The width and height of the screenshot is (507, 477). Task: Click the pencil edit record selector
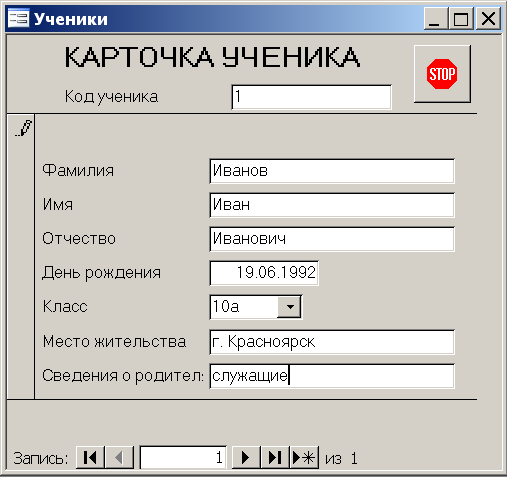[21, 257]
